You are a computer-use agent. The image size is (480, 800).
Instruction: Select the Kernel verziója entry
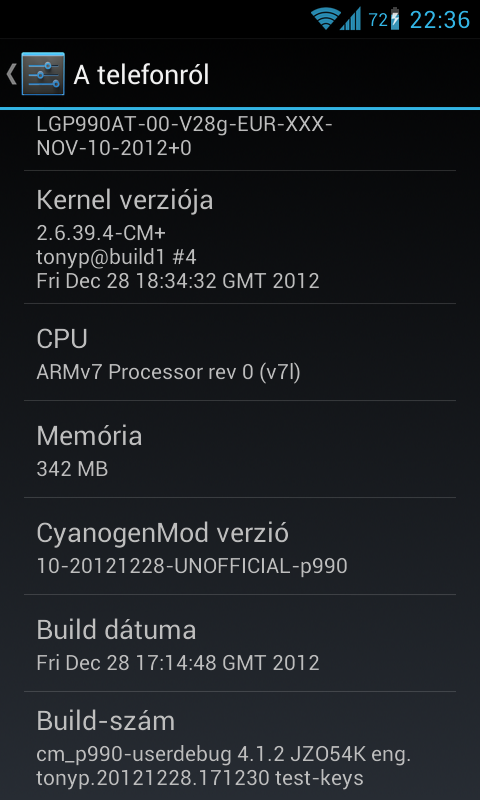pyautogui.click(x=240, y=237)
